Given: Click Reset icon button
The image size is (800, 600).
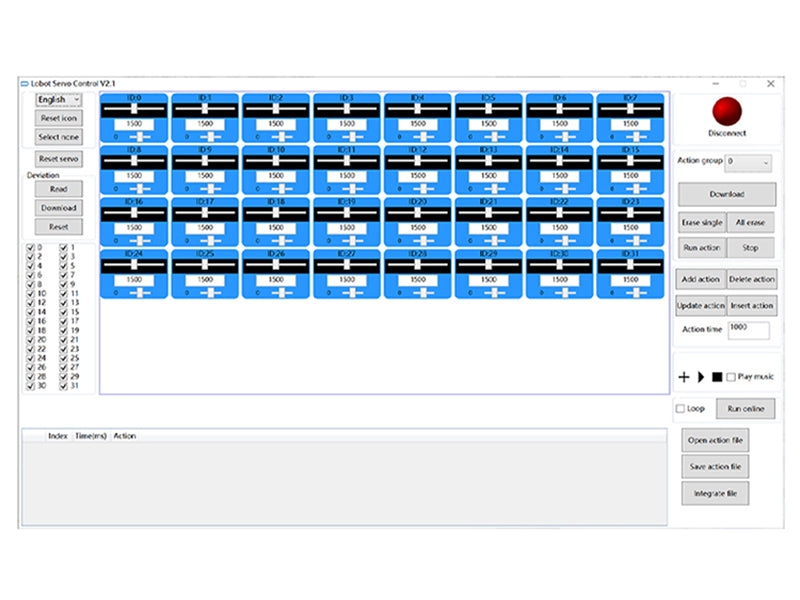Looking at the screenshot, I should coord(59,118).
